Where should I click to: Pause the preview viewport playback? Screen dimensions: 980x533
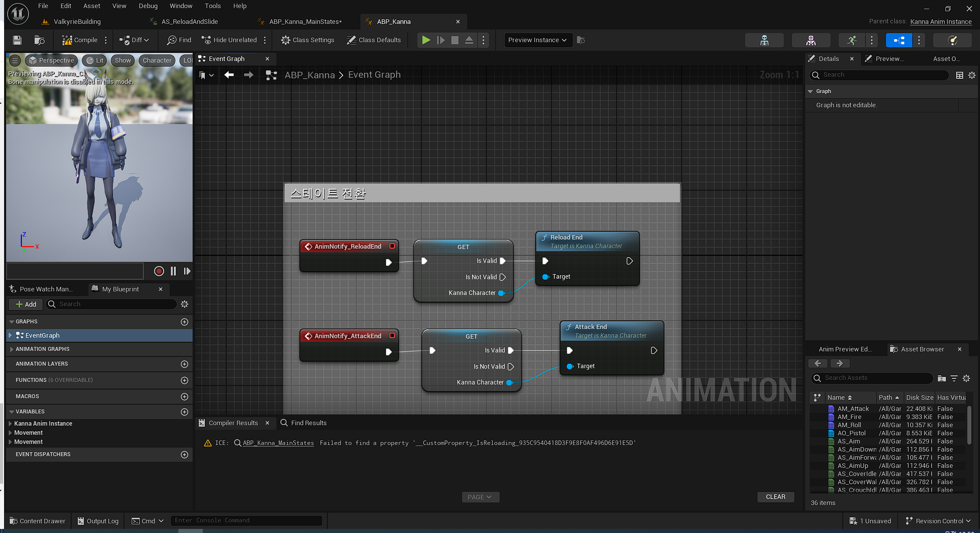click(173, 271)
